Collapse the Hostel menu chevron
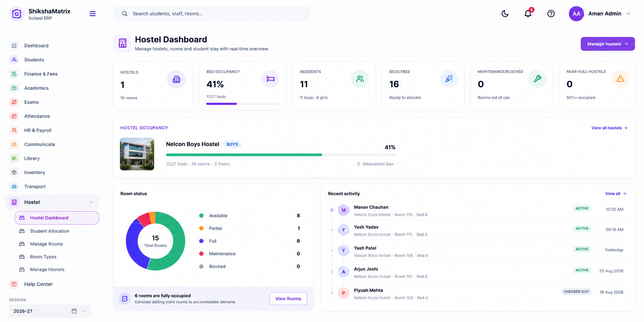The width and height of the screenshot is (644, 322). click(x=91, y=202)
